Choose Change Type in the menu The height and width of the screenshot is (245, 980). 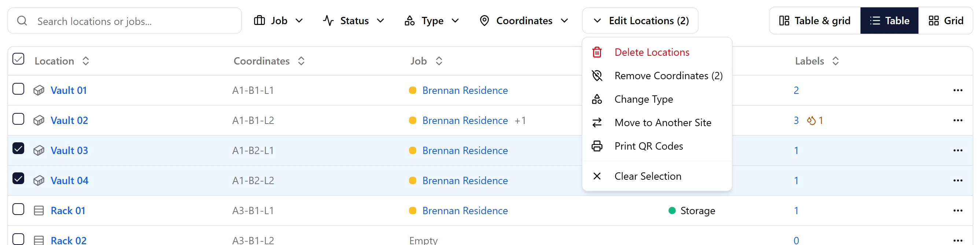tap(657, 99)
